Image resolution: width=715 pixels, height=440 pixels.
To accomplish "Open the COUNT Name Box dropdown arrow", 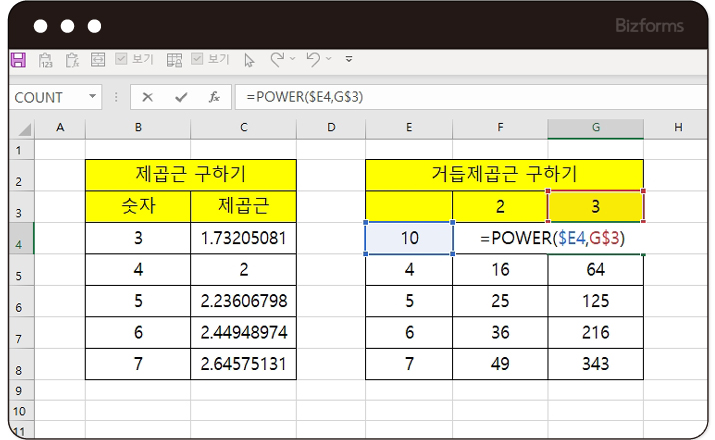I will (x=93, y=96).
